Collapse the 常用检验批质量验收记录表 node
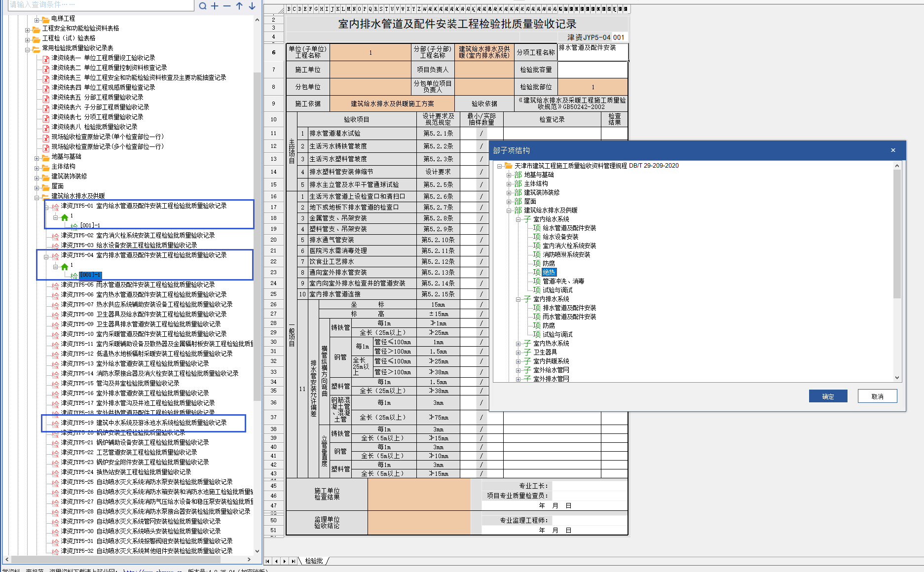Viewport: 924px width, 572px height. coord(28,50)
